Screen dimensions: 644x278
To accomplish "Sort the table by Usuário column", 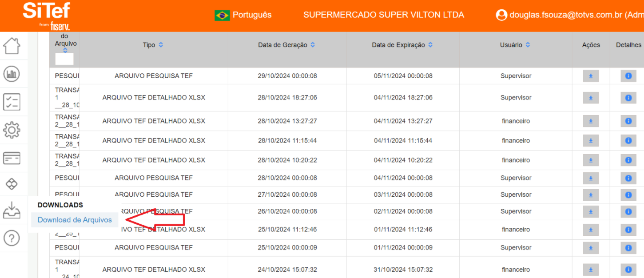I will 528,45.
